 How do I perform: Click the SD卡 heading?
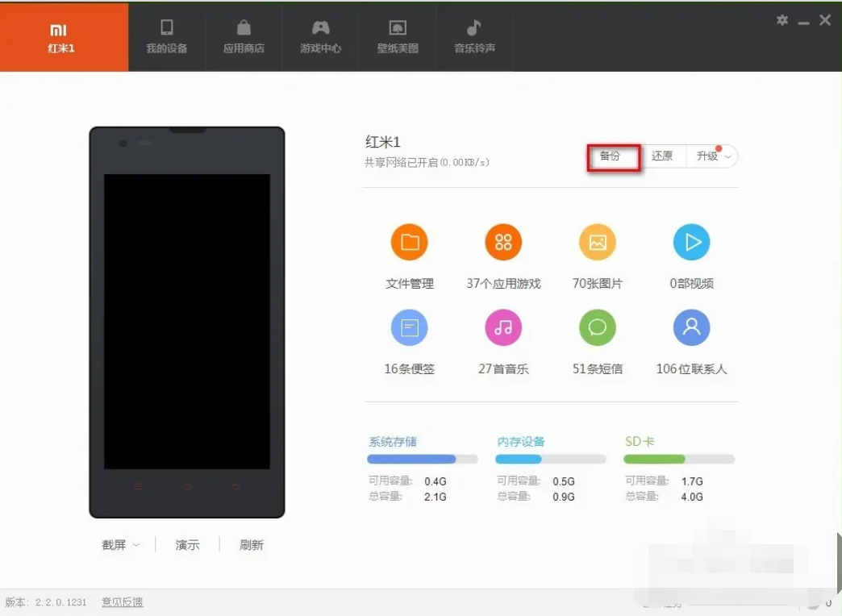[x=640, y=442]
